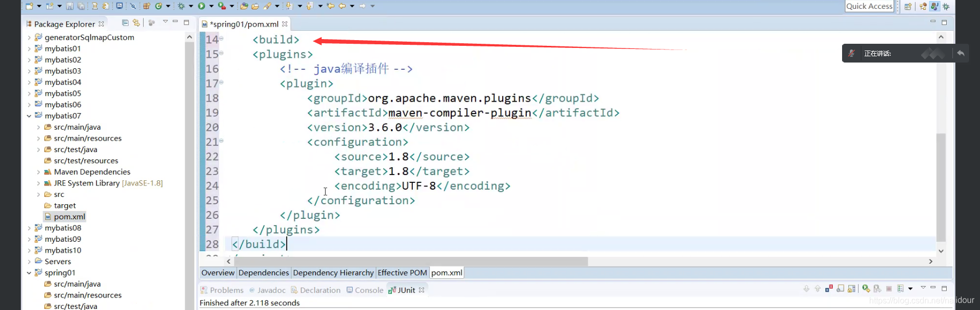Expand the generatorSqlmapCustom project
The image size is (980, 310).
pos(29,38)
